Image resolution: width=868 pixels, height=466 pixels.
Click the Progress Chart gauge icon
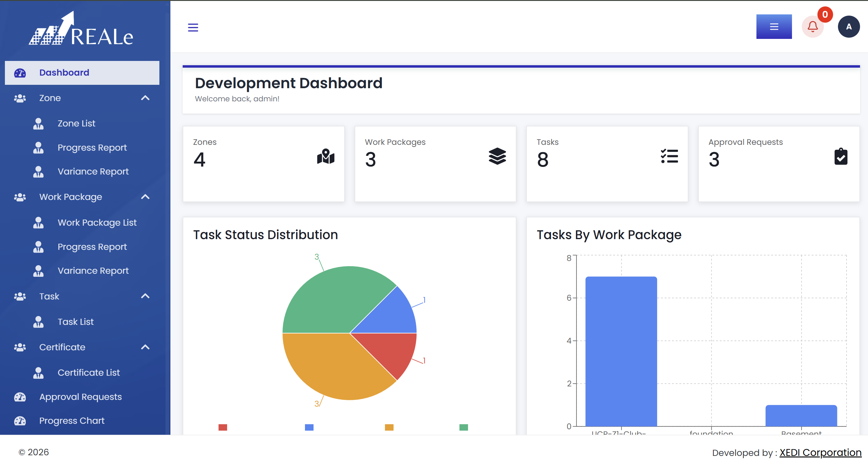[x=20, y=421]
